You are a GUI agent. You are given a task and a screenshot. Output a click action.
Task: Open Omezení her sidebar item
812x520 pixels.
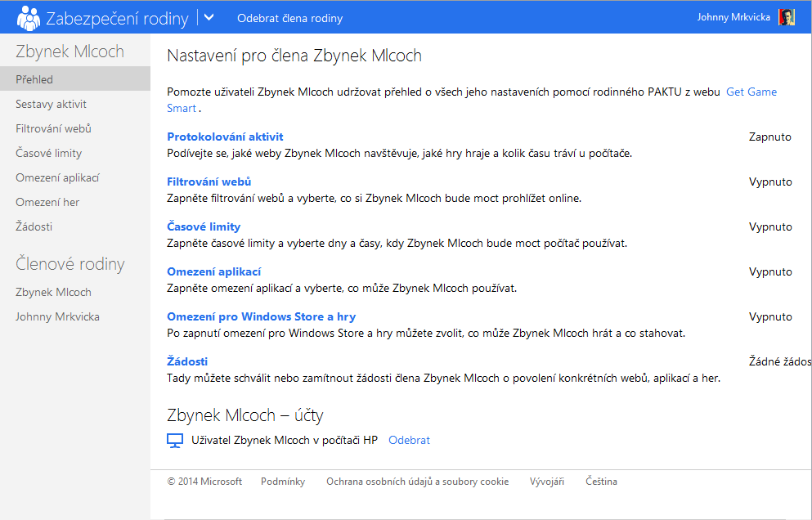pyautogui.click(x=47, y=202)
